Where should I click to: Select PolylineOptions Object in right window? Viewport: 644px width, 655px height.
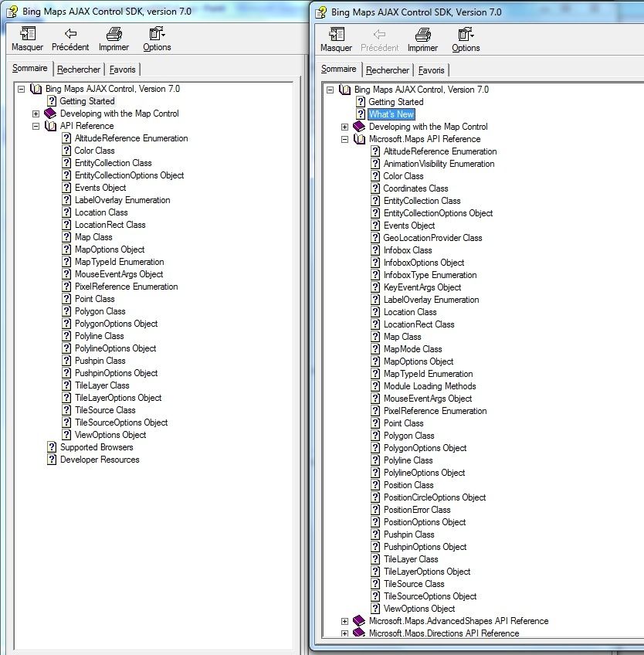point(425,473)
